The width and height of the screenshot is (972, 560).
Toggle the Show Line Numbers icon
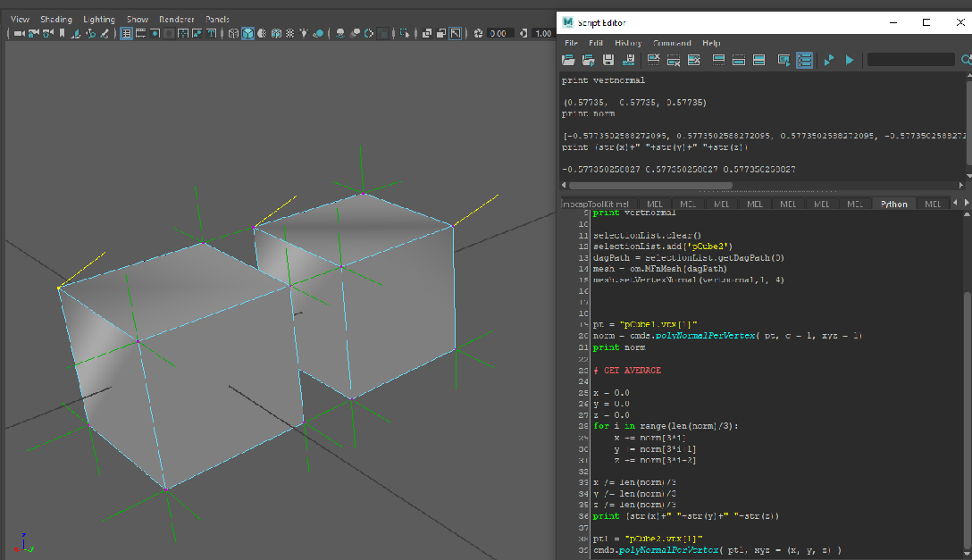[x=805, y=60]
